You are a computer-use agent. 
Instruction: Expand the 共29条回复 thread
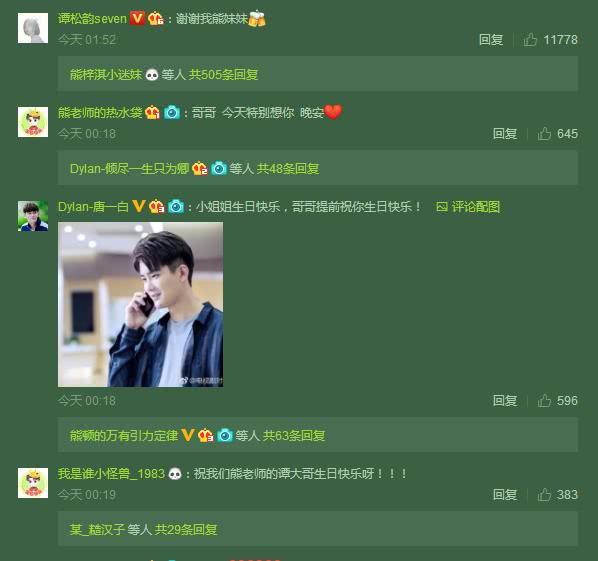coord(186,529)
